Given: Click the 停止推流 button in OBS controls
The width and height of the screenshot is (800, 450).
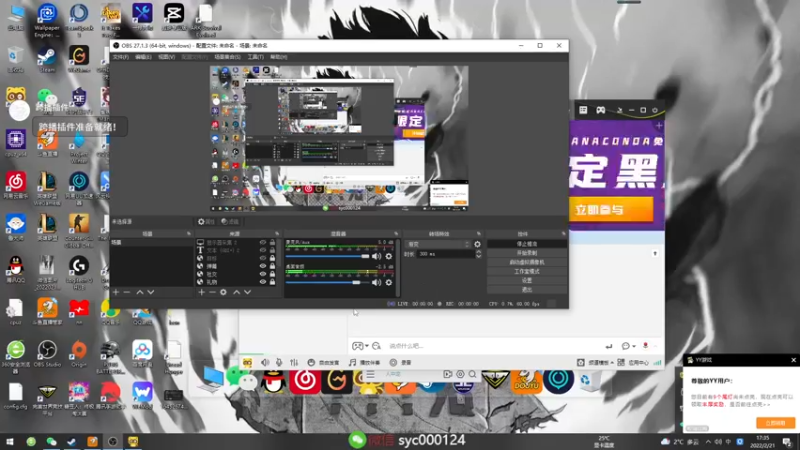Looking at the screenshot, I should point(527,244).
